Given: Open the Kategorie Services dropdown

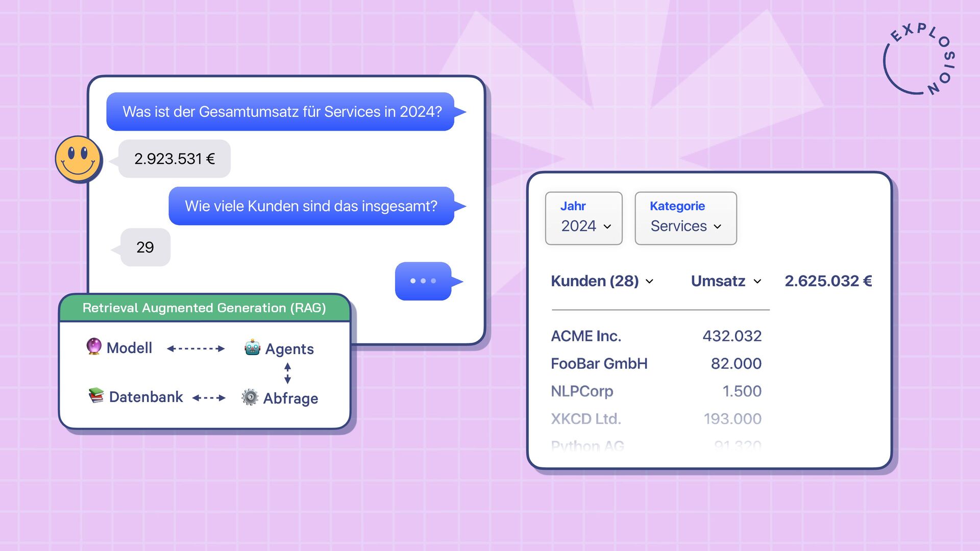Looking at the screenshot, I should [685, 218].
